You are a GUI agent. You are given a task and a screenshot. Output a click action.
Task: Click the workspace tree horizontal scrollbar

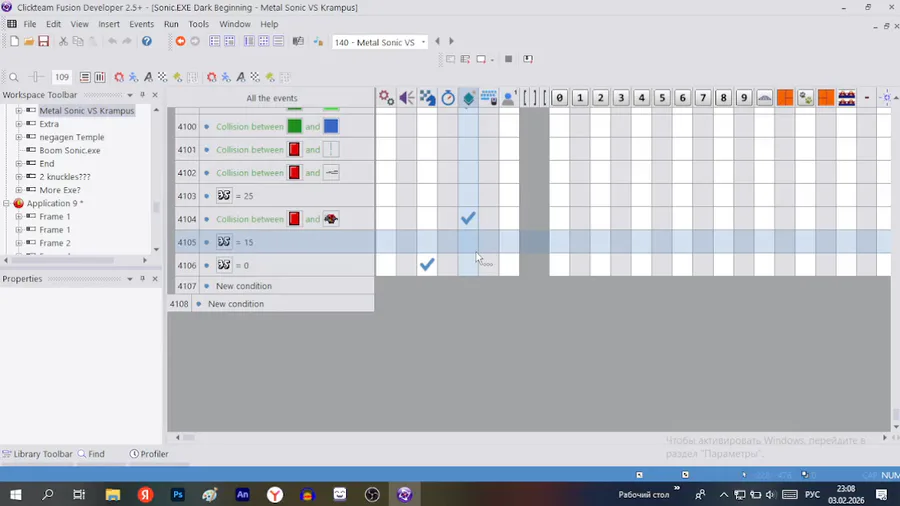tap(63, 260)
